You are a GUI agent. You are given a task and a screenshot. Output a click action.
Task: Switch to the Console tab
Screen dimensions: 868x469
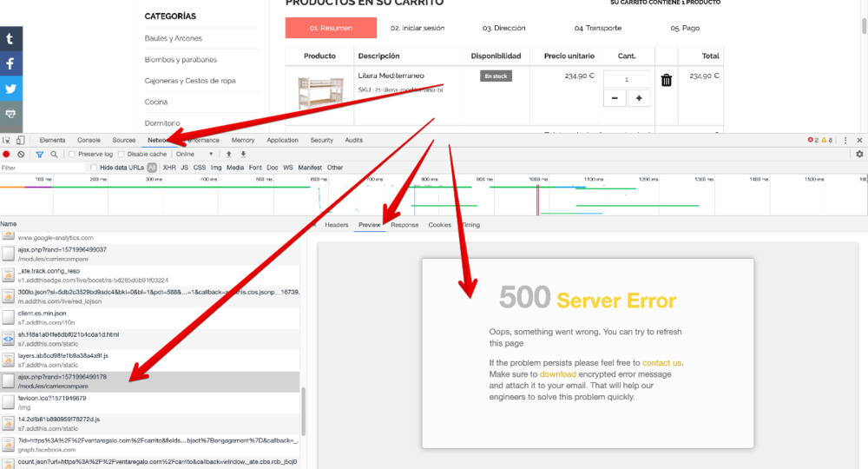pyautogui.click(x=89, y=140)
